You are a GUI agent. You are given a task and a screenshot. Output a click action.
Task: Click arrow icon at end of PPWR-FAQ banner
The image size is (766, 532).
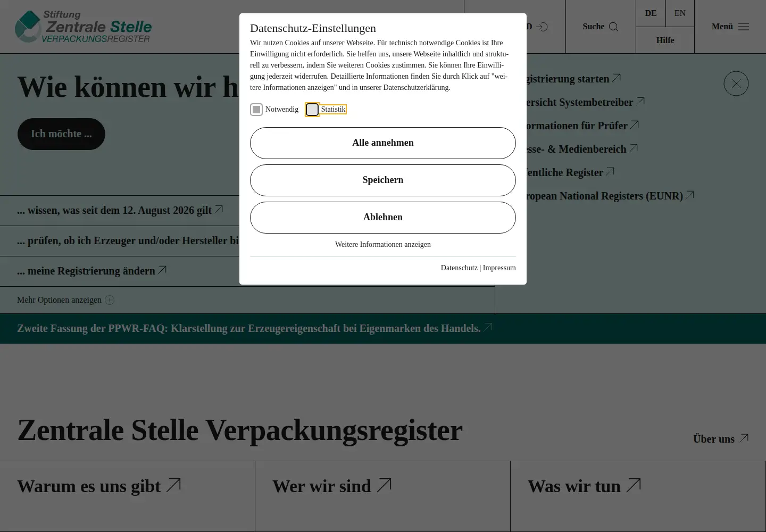[x=488, y=327]
